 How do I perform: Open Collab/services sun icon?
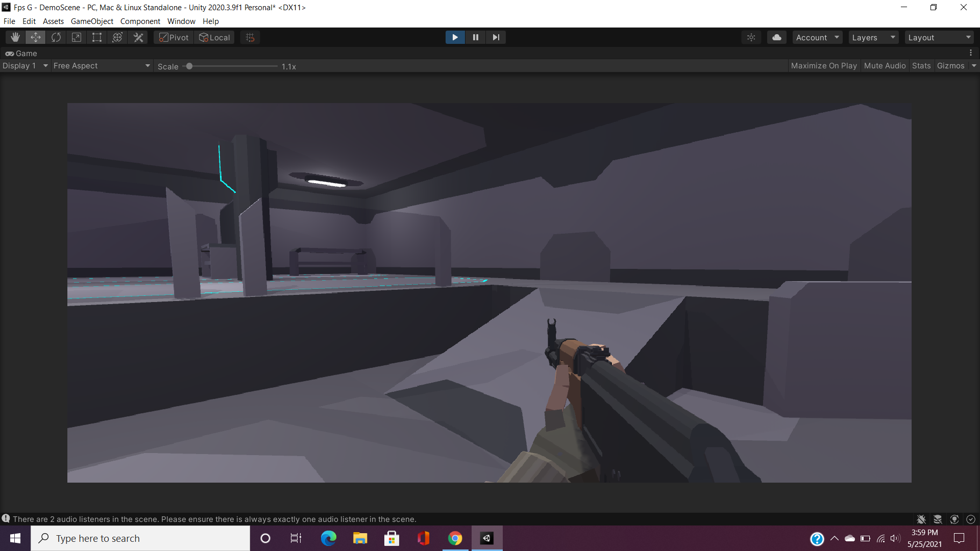click(x=751, y=37)
